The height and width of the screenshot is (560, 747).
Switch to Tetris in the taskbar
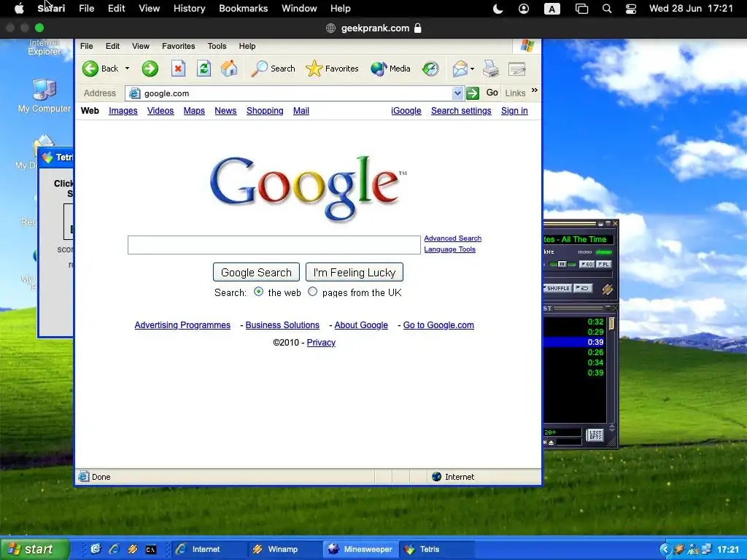438,549
